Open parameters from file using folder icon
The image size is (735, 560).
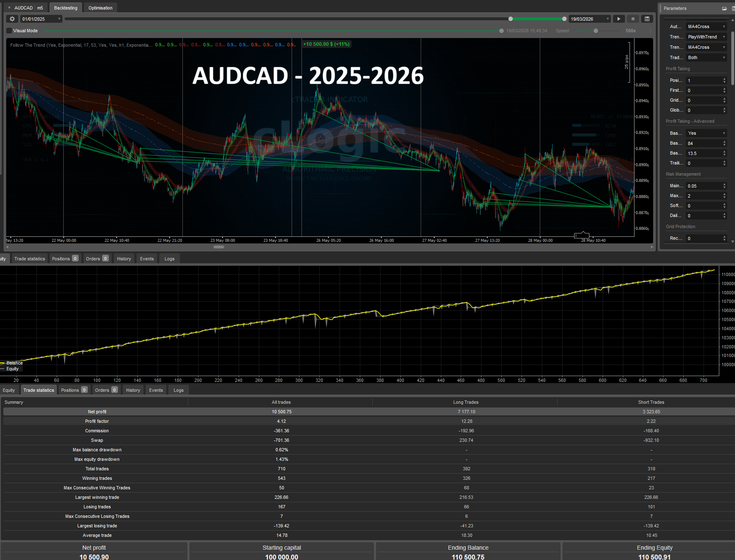[x=724, y=8]
